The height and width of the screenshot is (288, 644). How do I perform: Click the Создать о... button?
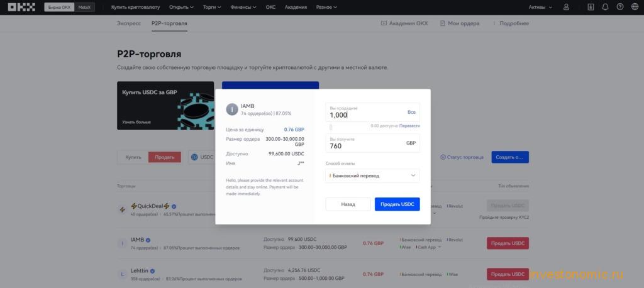tap(510, 157)
